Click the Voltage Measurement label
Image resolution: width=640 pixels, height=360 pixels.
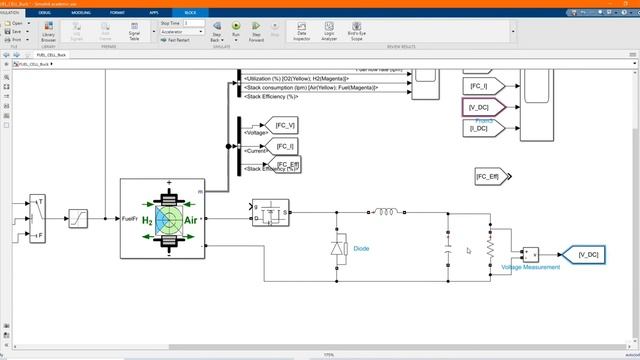pyautogui.click(x=531, y=267)
